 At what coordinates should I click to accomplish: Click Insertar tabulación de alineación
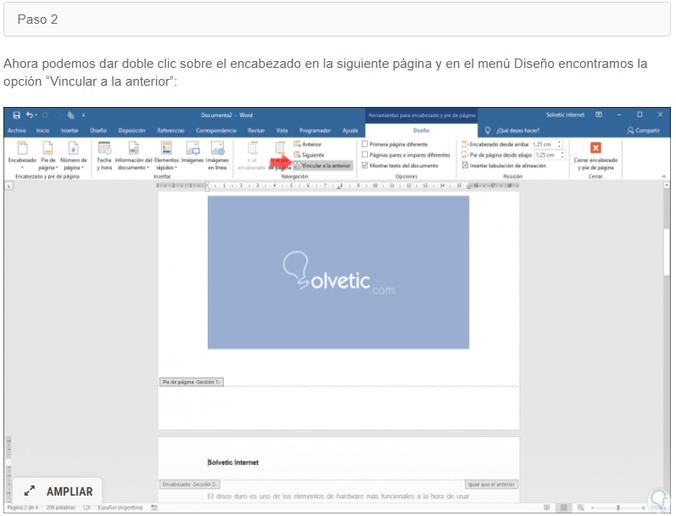507,165
